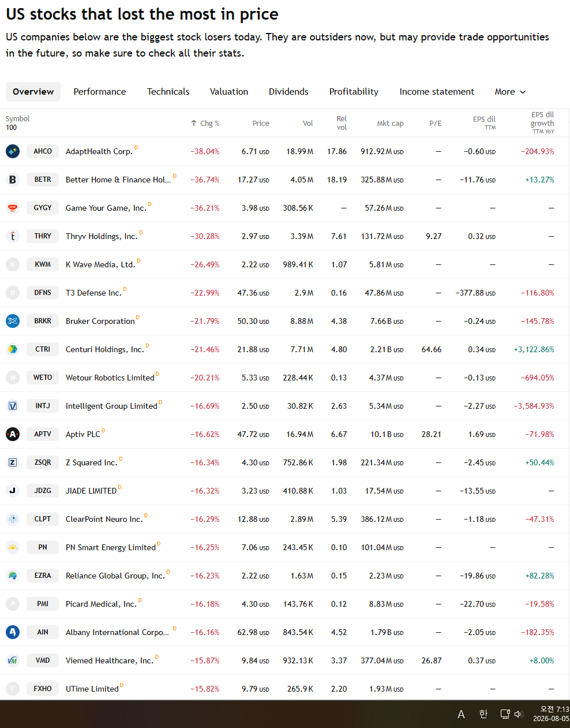570x728 pixels.
Task: Open the DFNS ticker symbol
Action: pyautogui.click(x=43, y=293)
